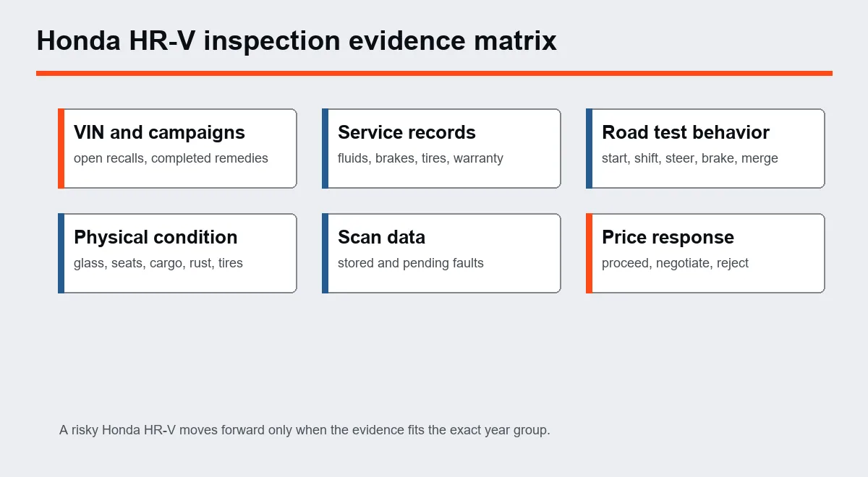The height and width of the screenshot is (477, 868).
Task: Click the 'stored and pending faults' text
Action: (x=411, y=263)
